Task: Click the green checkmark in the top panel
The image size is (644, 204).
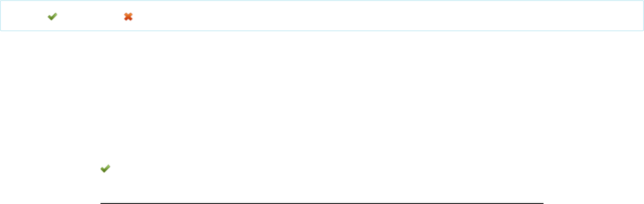Action: click(x=52, y=17)
